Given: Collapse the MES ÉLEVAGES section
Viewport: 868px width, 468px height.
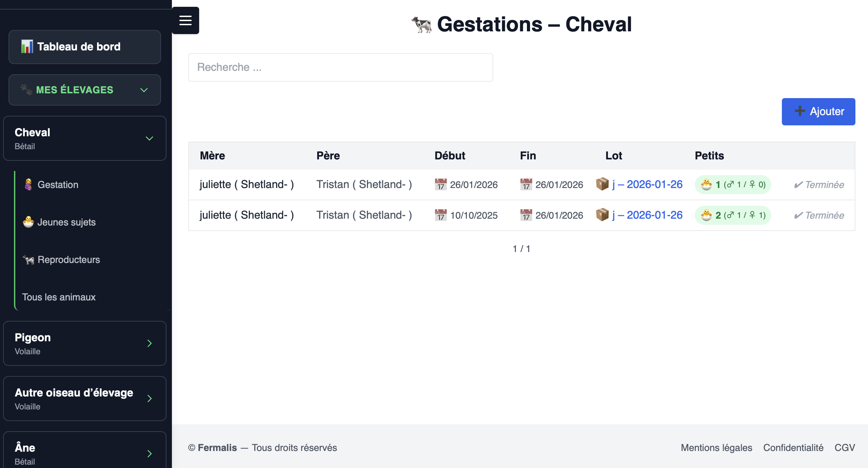Looking at the screenshot, I should [x=143, y=90].
